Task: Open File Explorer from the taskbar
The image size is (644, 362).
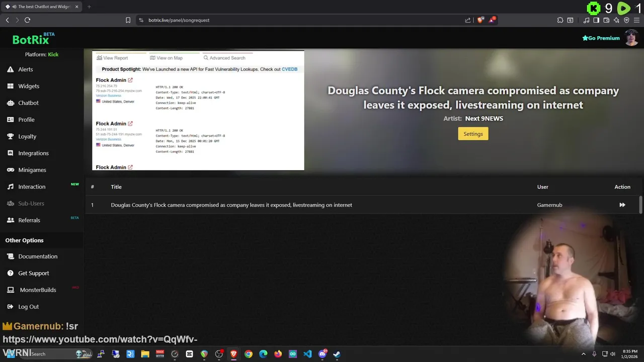Action: point(145,354)
